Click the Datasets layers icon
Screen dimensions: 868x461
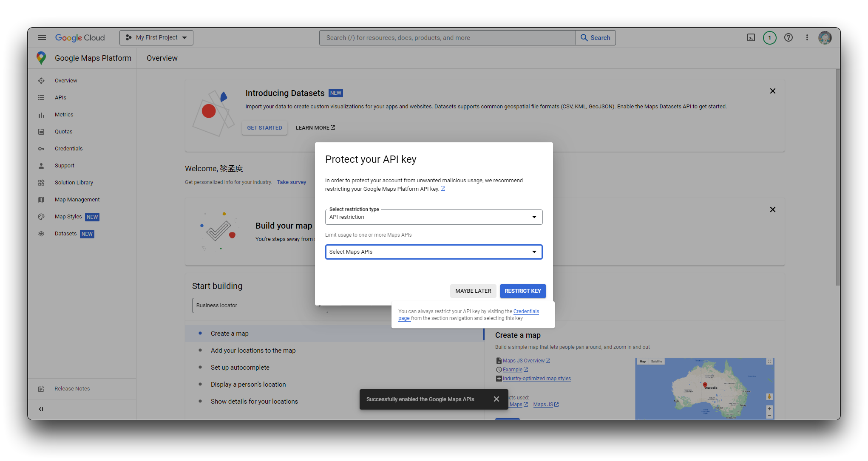(x=41, y=234)
